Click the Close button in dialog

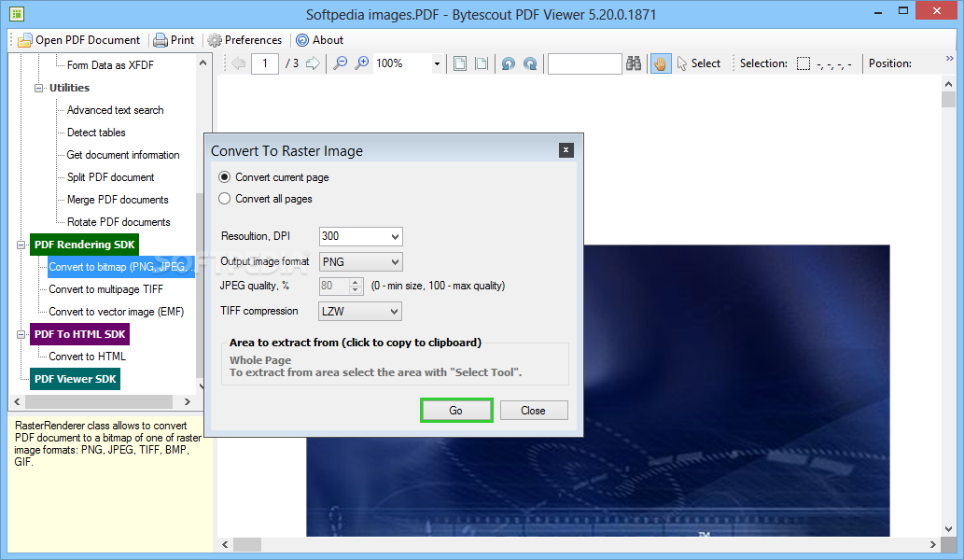[x=534, y=411]
